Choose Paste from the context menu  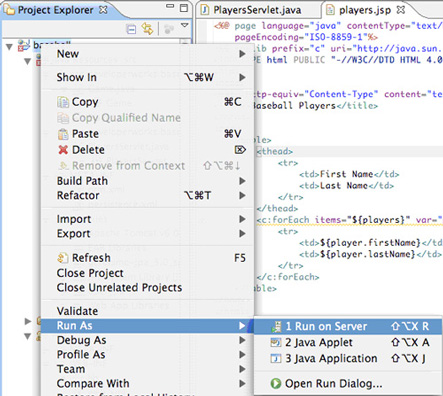click(147, 134)
